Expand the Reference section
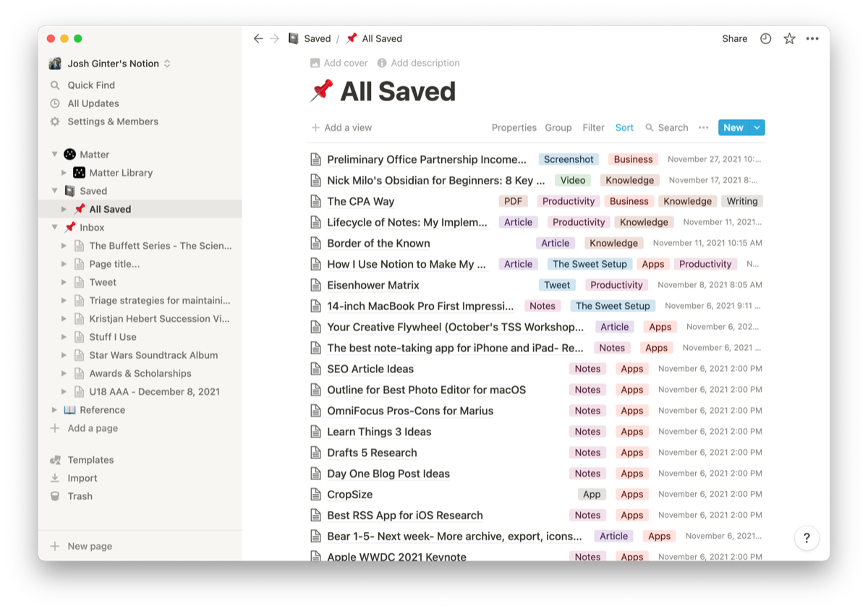The image size is (868, 611). click(x=54, y=410)
